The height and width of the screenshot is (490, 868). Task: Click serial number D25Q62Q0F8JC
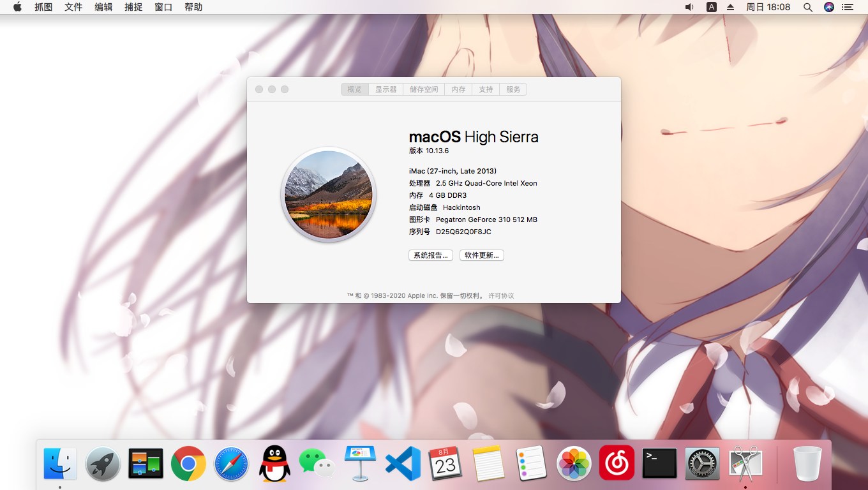(463, 232)
